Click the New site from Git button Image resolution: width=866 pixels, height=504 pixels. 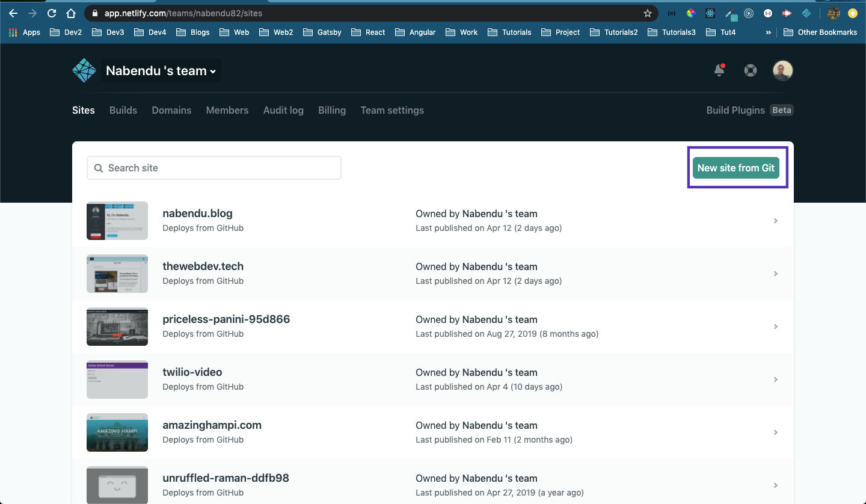736,168
